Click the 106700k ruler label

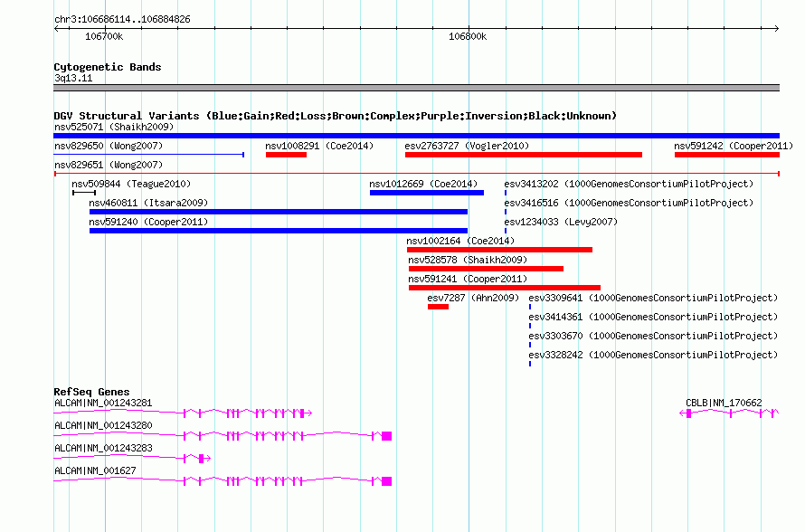(104, 37)
